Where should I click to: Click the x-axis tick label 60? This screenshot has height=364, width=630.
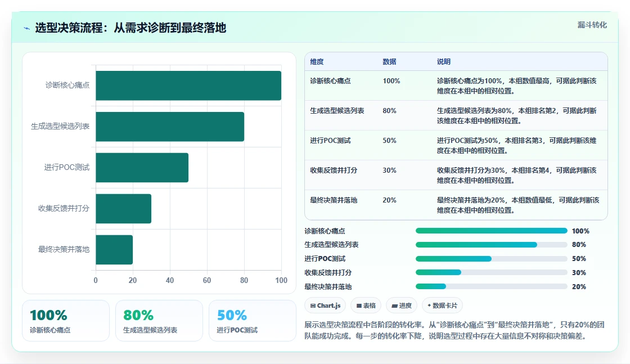[x=207, y=280]
